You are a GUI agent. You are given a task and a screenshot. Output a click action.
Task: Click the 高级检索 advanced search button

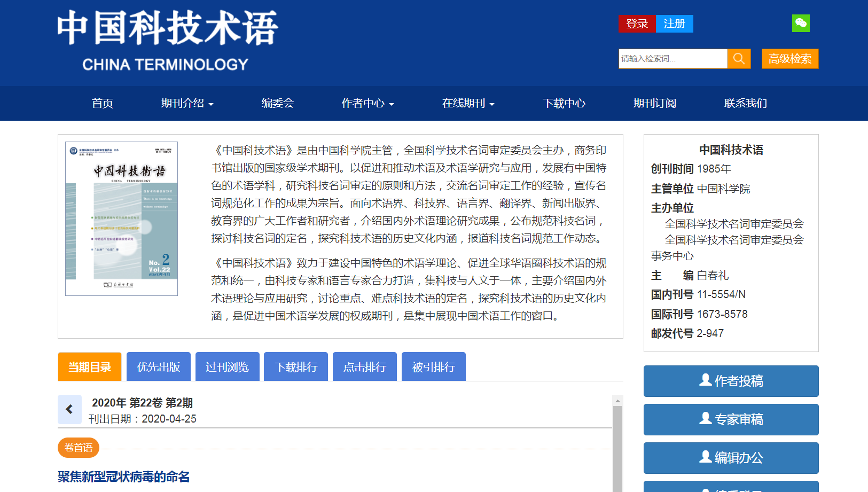pos(789,59)
